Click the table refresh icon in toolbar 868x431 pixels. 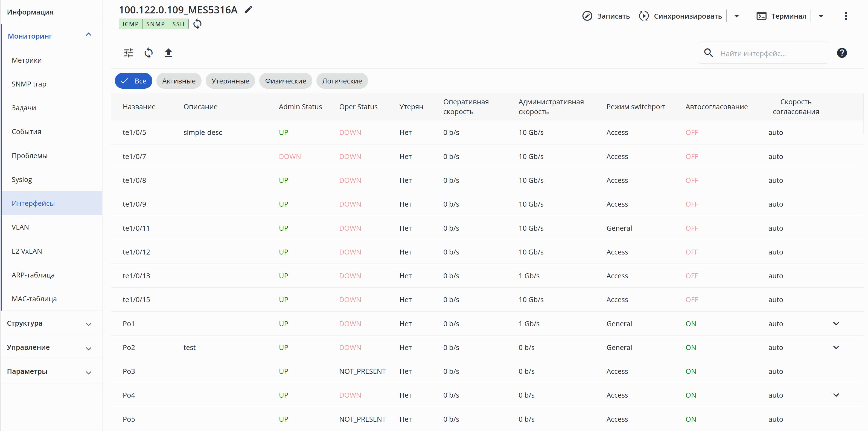pyautogui.click(x=148, y=53)
